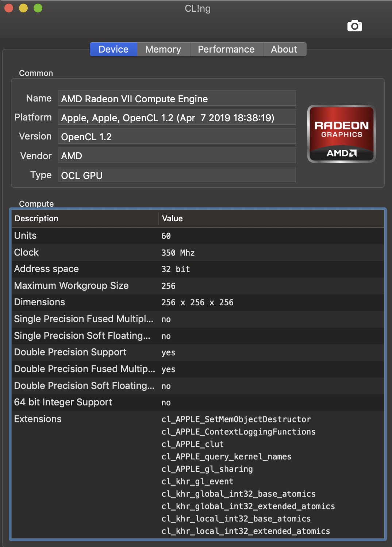
Task: Click the Radeon Graphics AMD logo
Action: [342, 134]
